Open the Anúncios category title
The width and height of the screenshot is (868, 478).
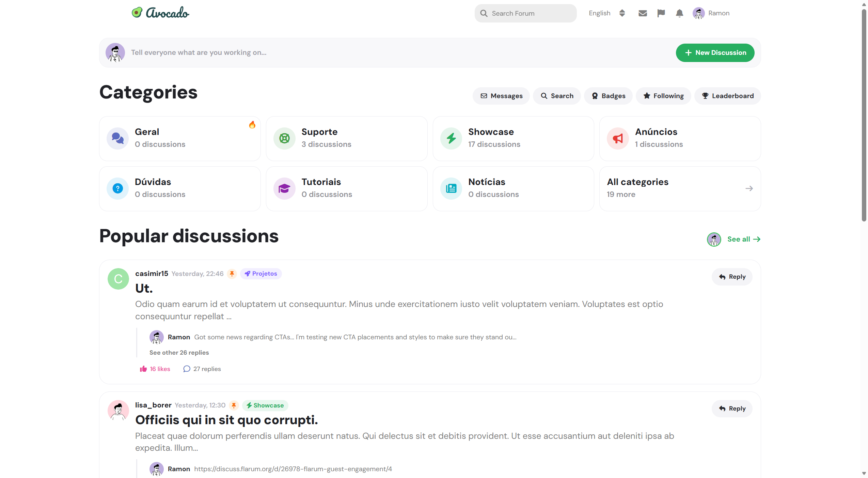tap(656, 132)
